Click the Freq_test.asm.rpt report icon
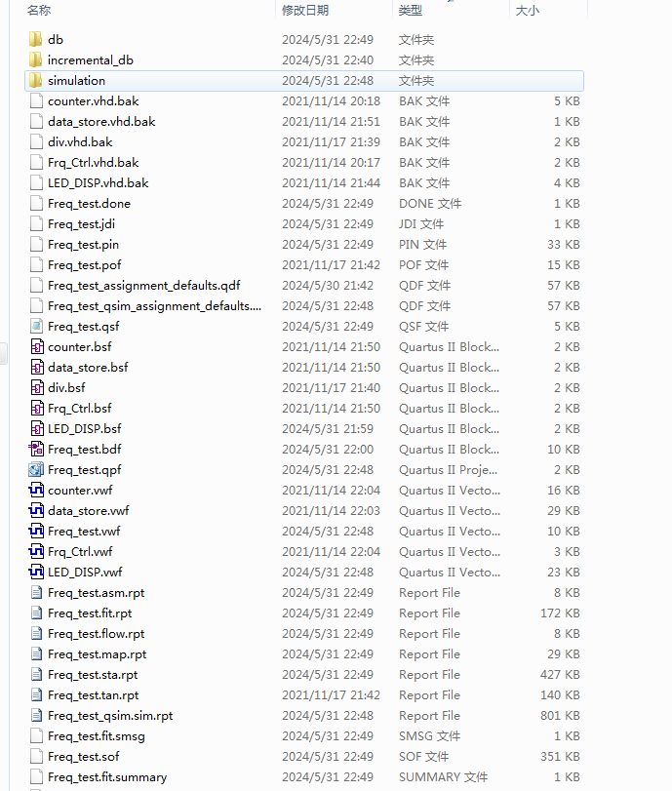Image resolution: width=672 pixels, height=791 pixels. (x=36, y=593)
